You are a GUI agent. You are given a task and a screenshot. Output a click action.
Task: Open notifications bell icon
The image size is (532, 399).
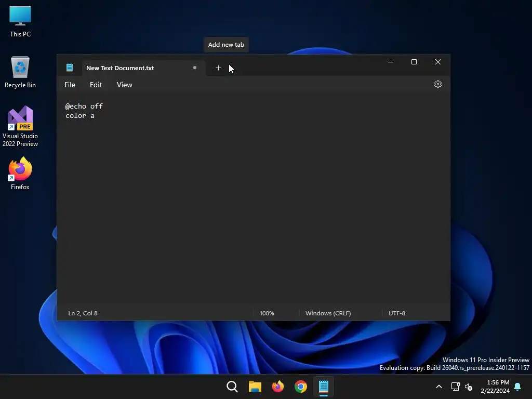pyautogui.click(x=517, y=387)
